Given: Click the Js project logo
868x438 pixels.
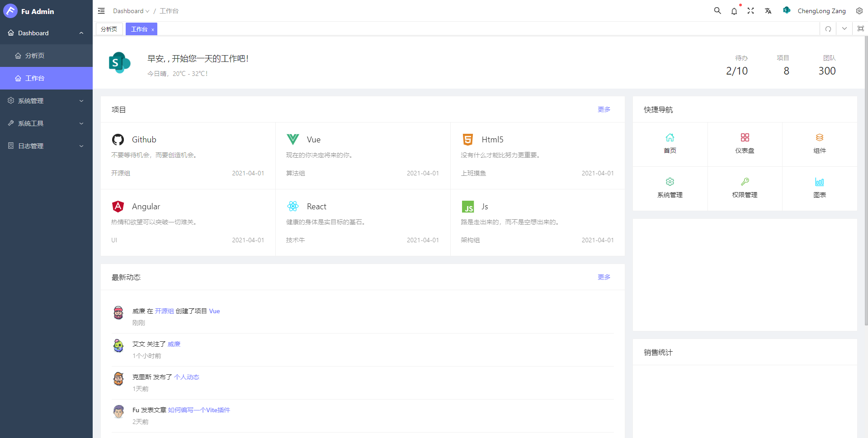Looking at the screenshot, I should click(x=468, y=207).
